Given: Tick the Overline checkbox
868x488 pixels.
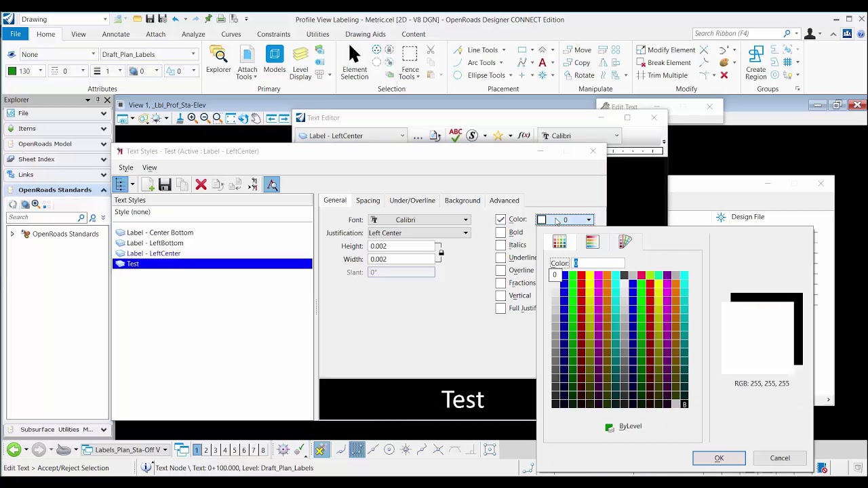Looking at the screenshot, I should click(x=500, y=270).
